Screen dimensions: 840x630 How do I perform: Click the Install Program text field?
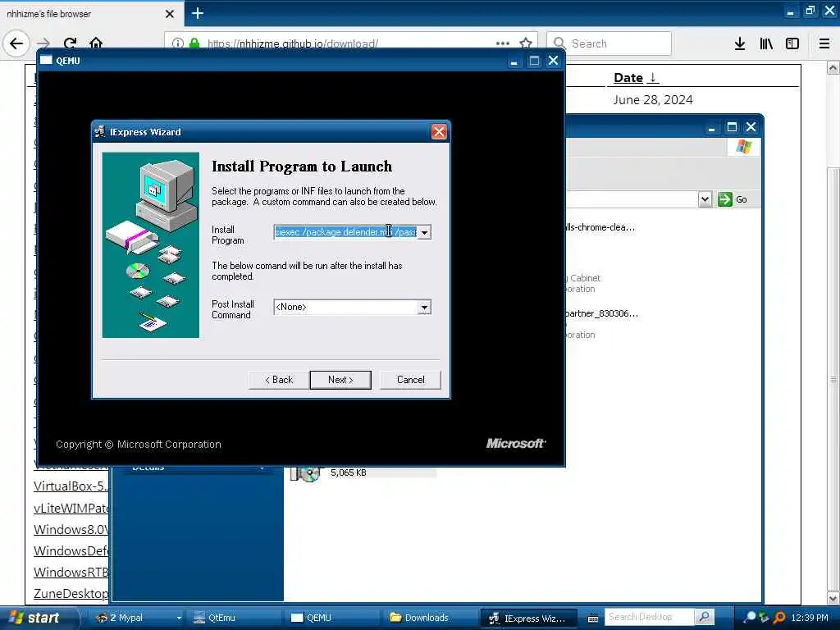[345, 232]
